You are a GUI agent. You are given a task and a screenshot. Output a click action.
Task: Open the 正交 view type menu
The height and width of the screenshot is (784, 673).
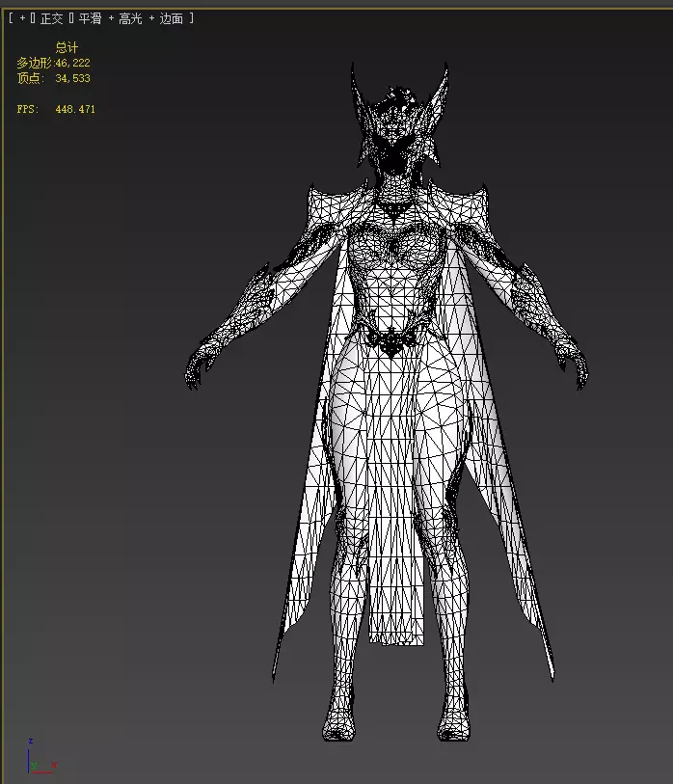51,18
